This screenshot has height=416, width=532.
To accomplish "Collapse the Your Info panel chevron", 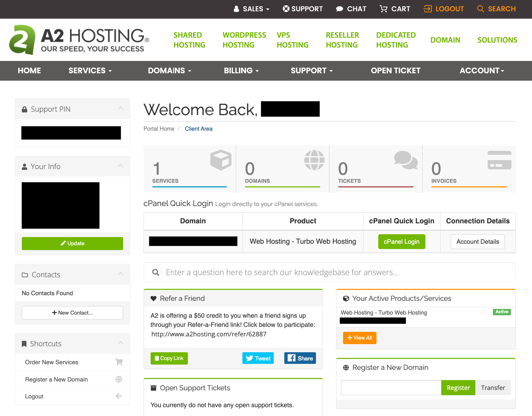I will (x=120, y=166).
